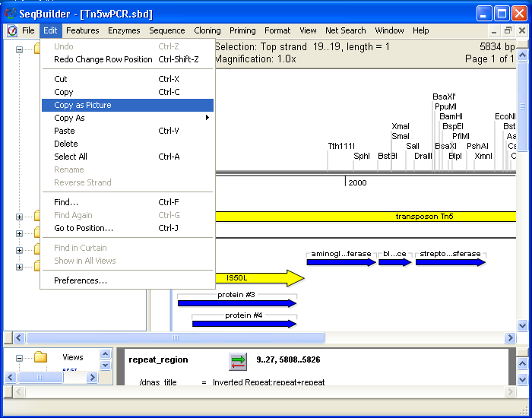Screen dimensions: 532x418
Task: Select the strepto...sferase feature arrow
Action: (x=451, y=262)
